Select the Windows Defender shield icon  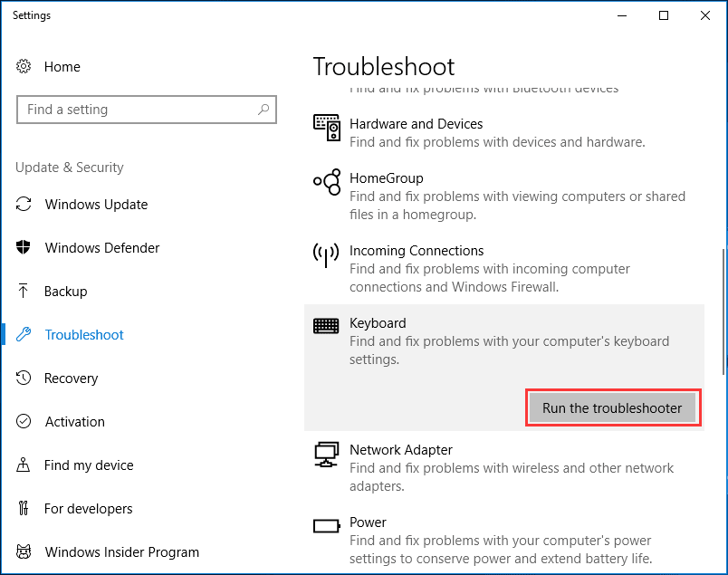(x=25, y=248)
